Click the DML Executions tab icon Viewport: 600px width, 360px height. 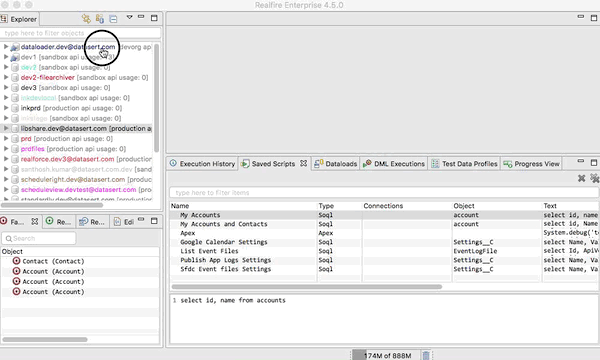tap(367, 164)
